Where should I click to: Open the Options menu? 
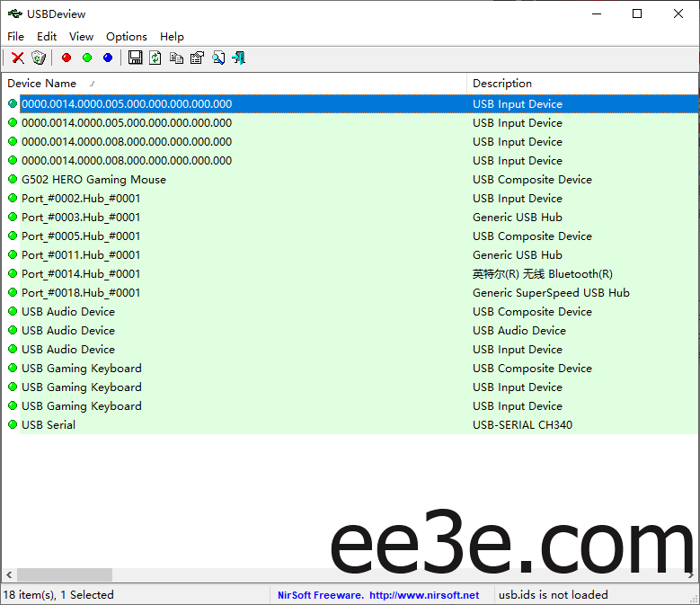tap(127, 37)
